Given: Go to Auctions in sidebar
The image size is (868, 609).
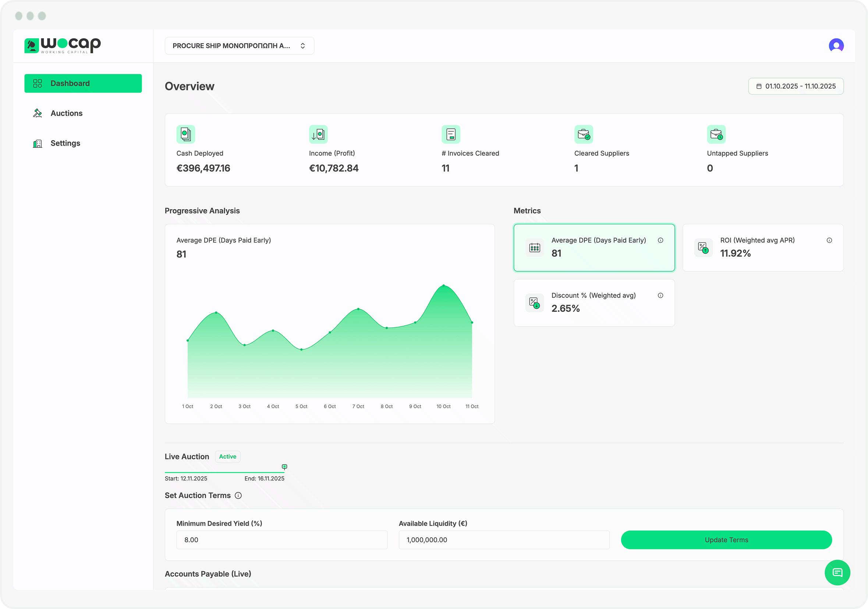Looking at the screenshot, I should tap(67, 113).
